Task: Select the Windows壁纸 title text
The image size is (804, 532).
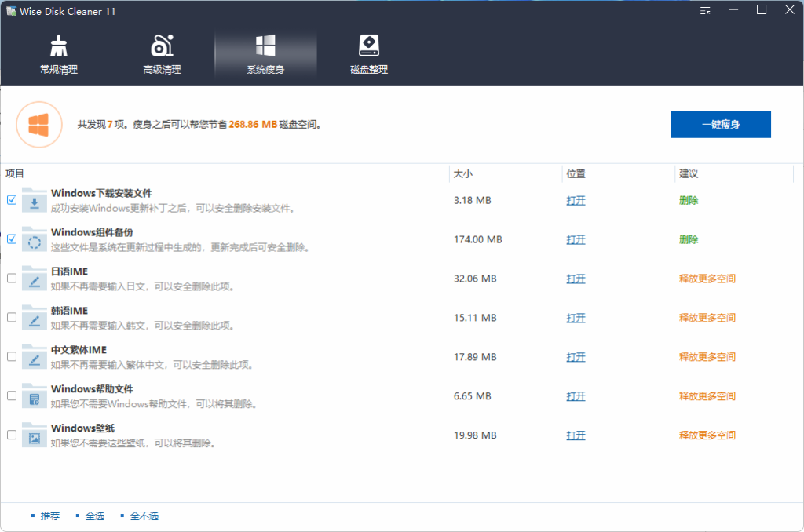Action: 82,428
